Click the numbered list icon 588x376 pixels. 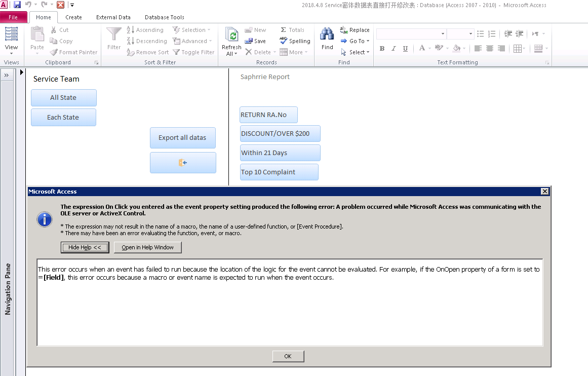coord(492,34)
